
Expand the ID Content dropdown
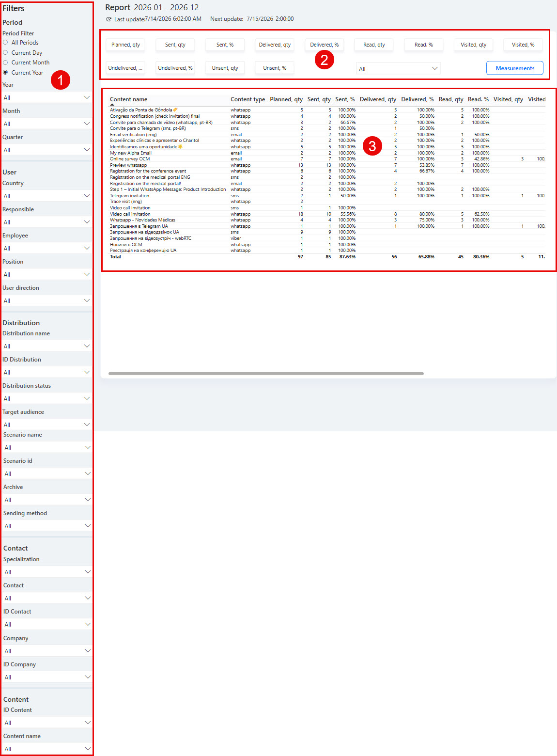tap(47, 723)
